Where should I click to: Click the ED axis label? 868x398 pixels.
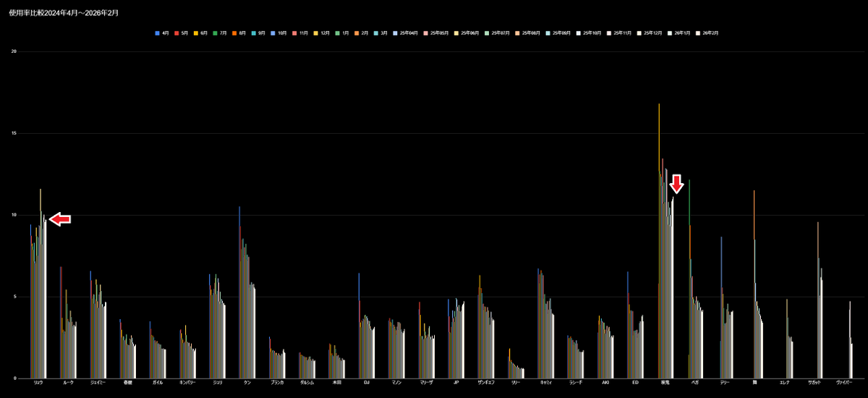click(x=635, y=382)
